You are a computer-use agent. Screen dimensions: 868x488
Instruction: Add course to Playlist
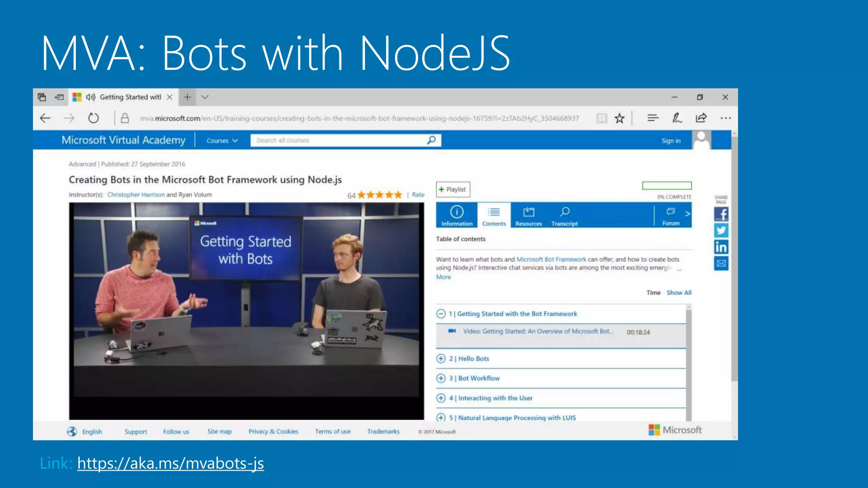click(x=453, y=189)
